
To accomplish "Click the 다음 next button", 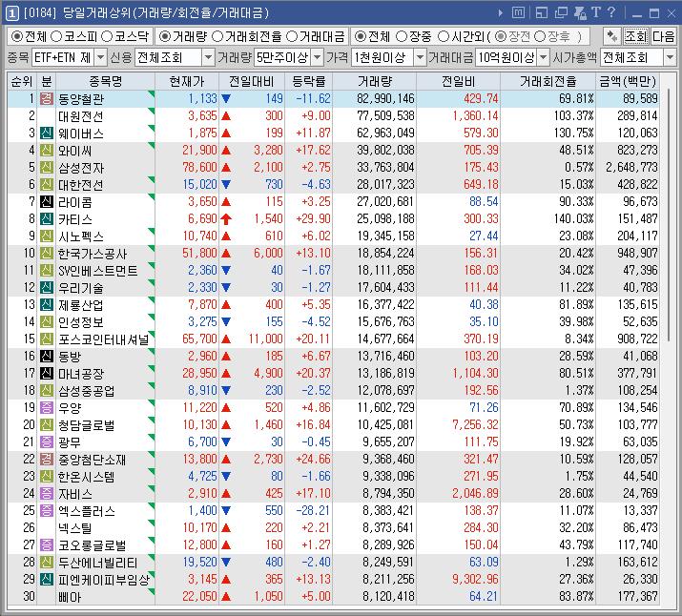I will pos(663,36).
